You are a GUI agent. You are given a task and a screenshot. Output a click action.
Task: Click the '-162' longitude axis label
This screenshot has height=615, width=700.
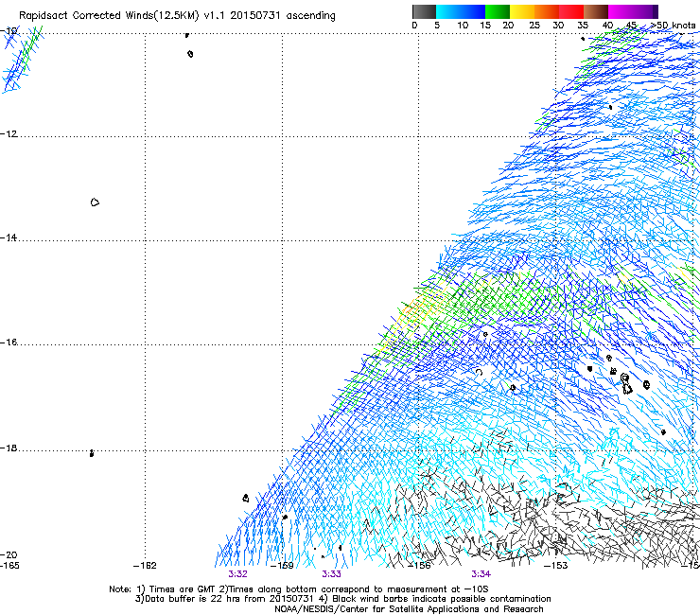pyautogui.click(x=145, y=566)
